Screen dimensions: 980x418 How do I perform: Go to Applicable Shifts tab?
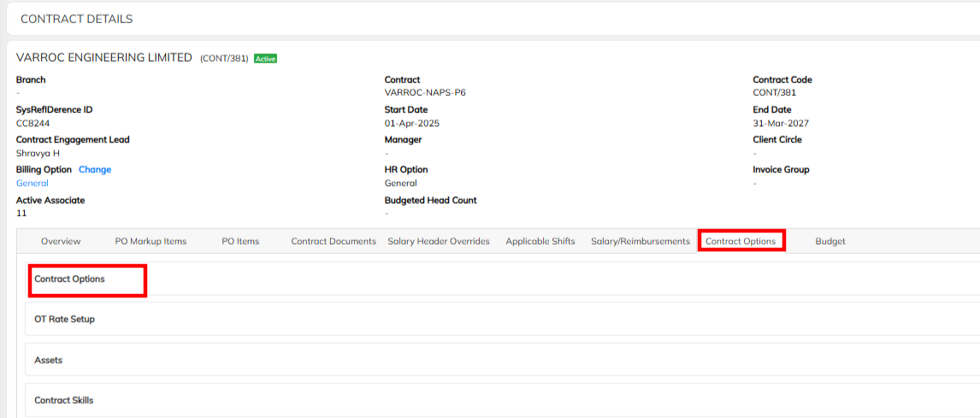pos(540,241)
